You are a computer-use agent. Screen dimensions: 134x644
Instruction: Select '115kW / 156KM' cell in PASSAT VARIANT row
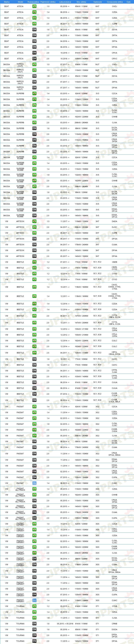point(81,600)
